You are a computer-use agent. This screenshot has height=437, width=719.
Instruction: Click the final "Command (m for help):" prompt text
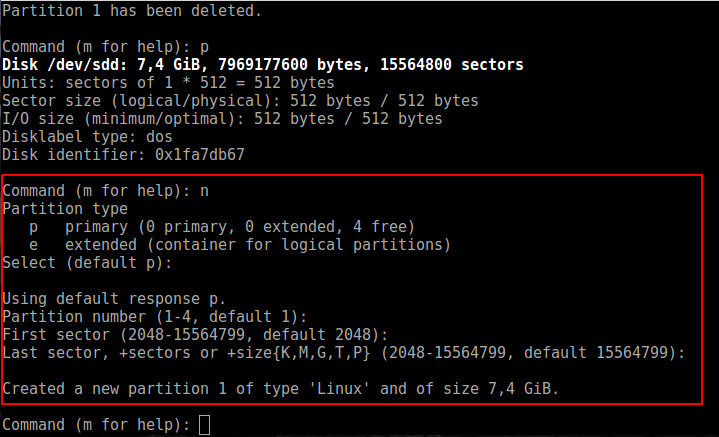click(x=96, y=426)
